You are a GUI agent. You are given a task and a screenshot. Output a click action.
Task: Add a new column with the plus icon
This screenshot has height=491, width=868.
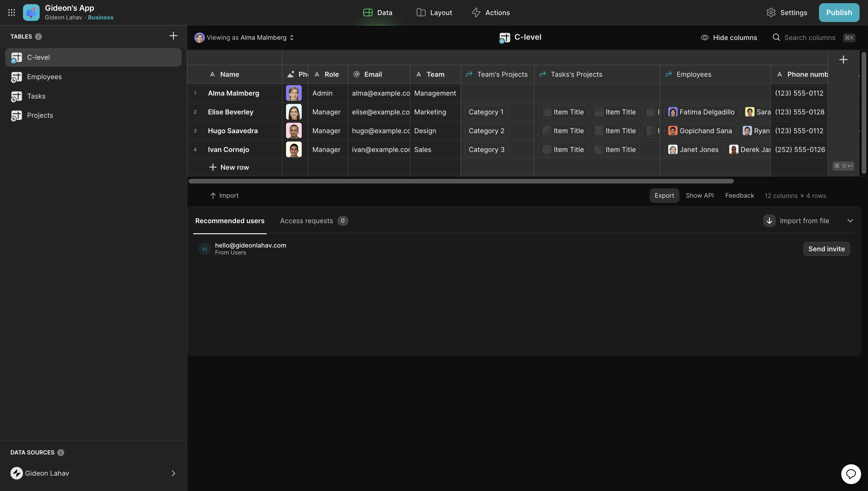click(x=843, y=59)
